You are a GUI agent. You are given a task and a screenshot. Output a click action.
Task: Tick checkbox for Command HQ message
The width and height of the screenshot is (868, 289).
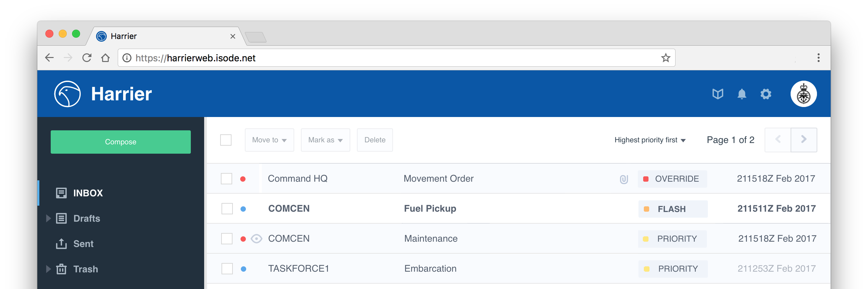click(227, 179)
